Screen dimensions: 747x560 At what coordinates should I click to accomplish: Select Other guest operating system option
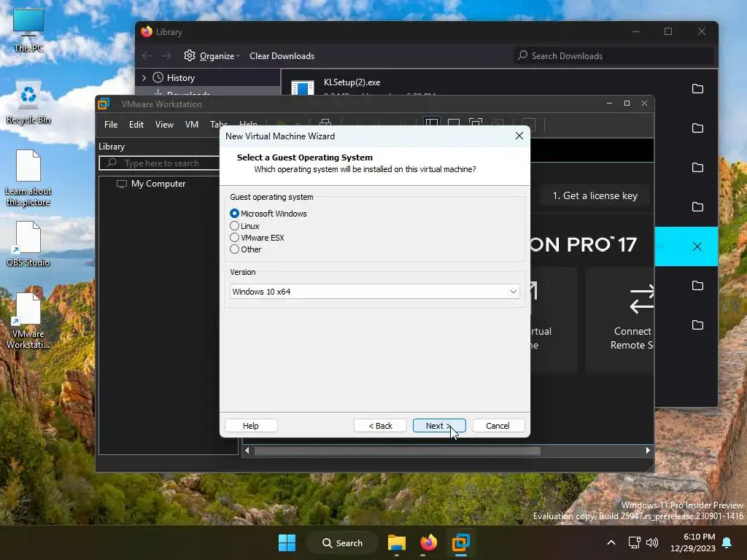pyautogui.click(x=234, y=249)
